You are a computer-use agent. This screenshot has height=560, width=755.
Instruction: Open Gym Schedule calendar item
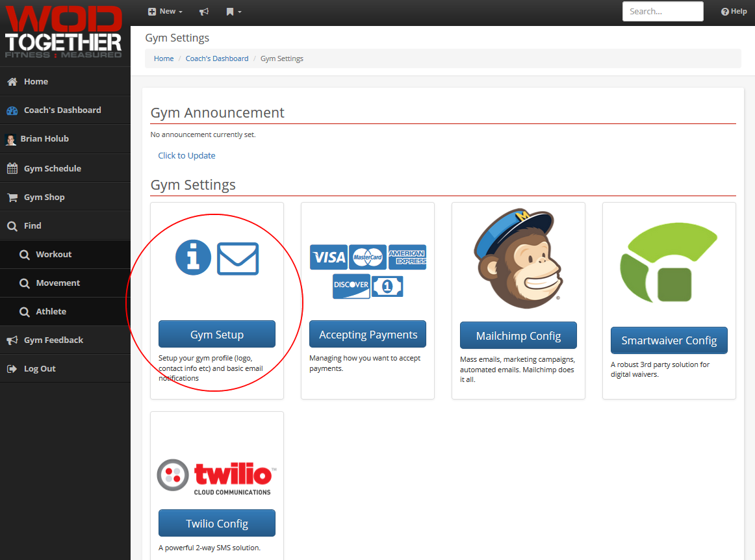tap(52, 169)
